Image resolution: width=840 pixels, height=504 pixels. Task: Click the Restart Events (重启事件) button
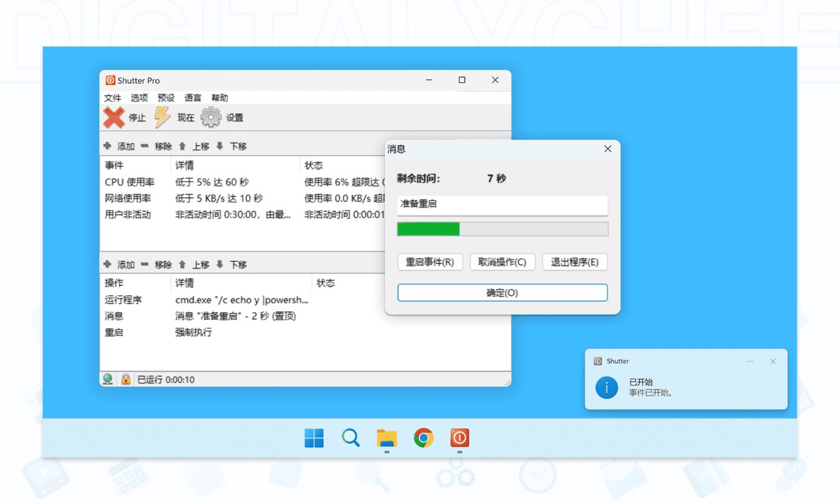pyautogui.click(x=430, y=262)
